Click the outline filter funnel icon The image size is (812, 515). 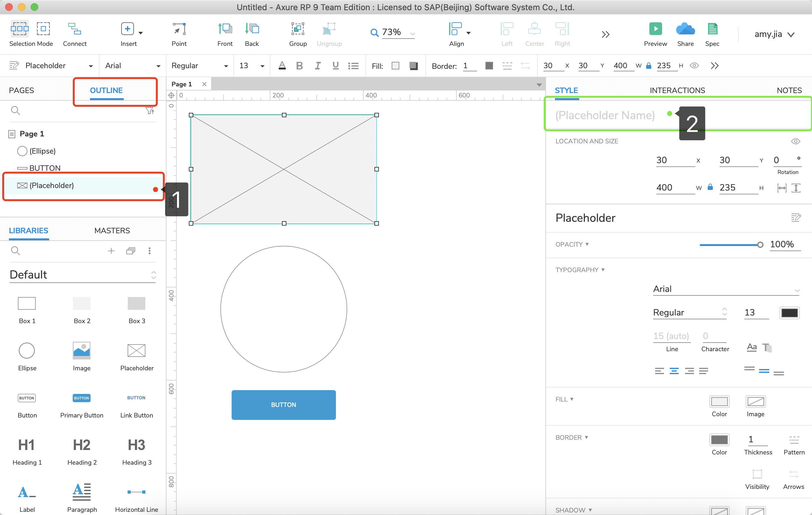pos(149,111)
